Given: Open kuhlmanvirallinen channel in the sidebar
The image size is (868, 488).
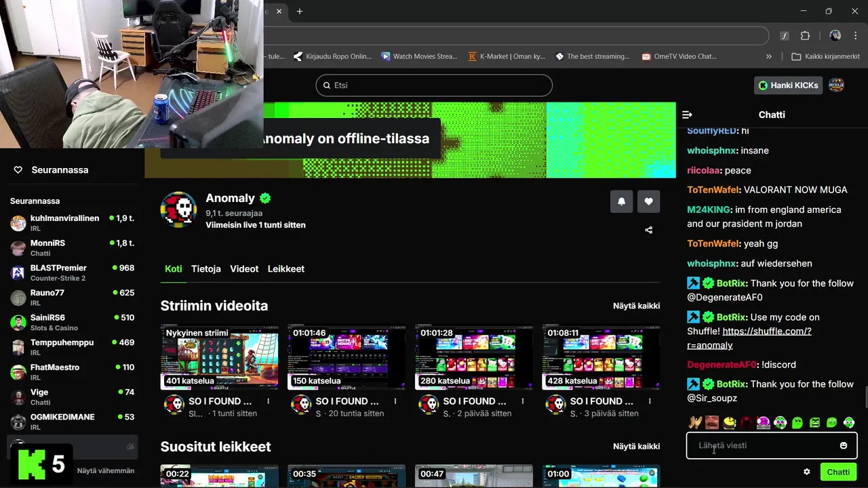Looking at the screenshot, I should [x=72, y=223].
